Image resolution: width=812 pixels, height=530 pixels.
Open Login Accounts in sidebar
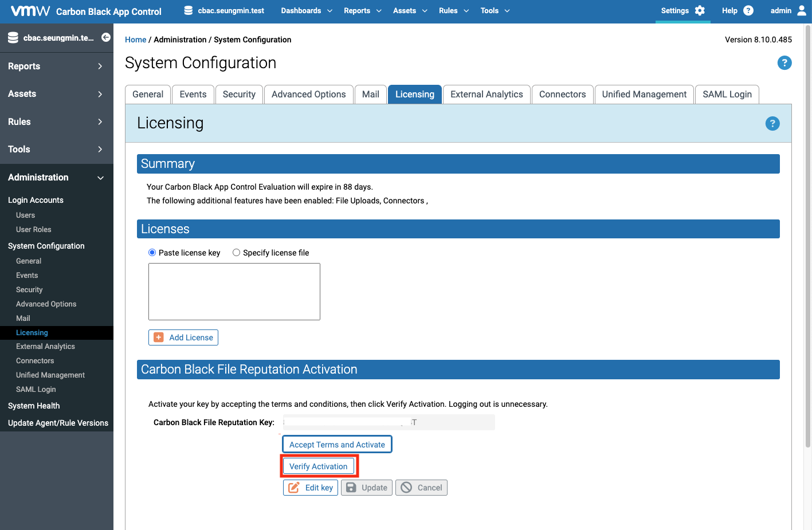(36, 201)
